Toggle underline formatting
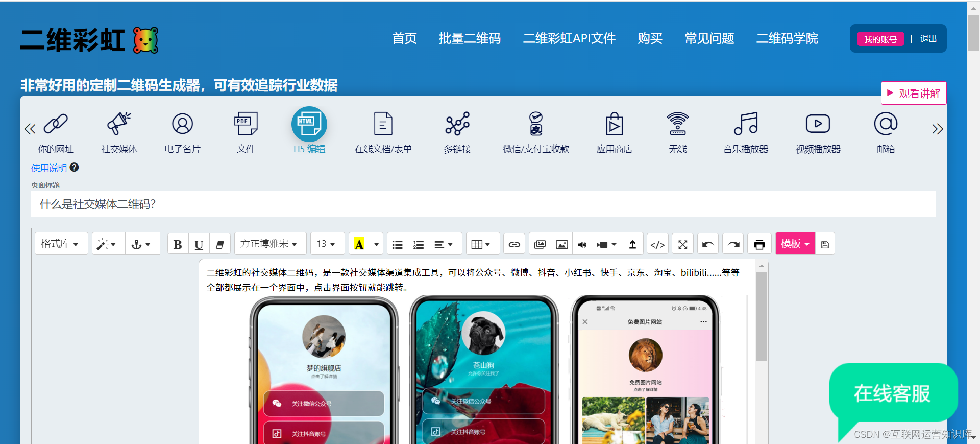 [x=199, y=244]
